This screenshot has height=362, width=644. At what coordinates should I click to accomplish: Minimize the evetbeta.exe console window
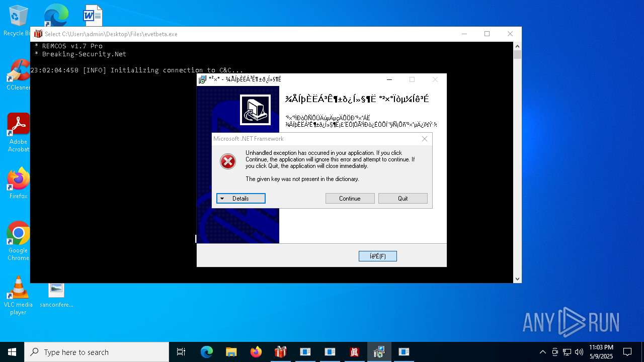click(464, 34)
